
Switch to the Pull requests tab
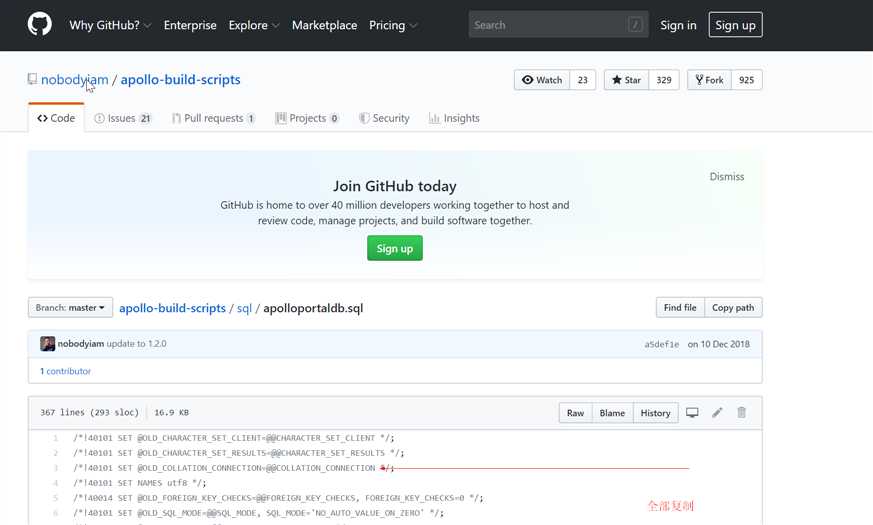click(214, 118)
